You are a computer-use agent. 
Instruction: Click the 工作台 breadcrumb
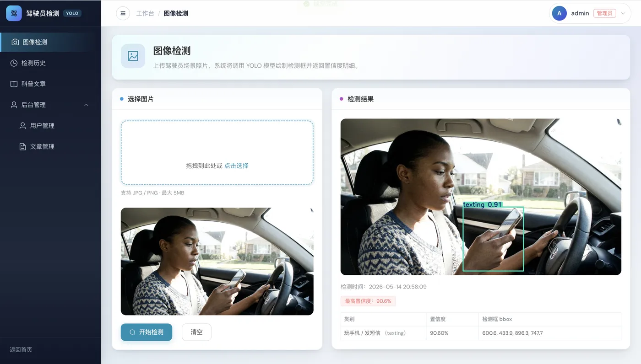click(x=145, y=13)
